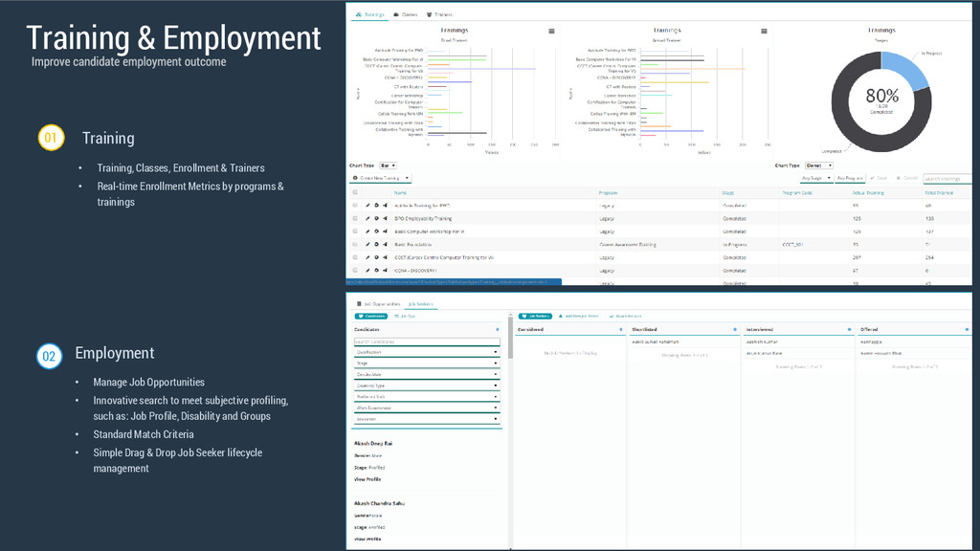This screenshot has width=980, height=551.
Task: Sort by the Stage column header
Action: tap(728, 192)
